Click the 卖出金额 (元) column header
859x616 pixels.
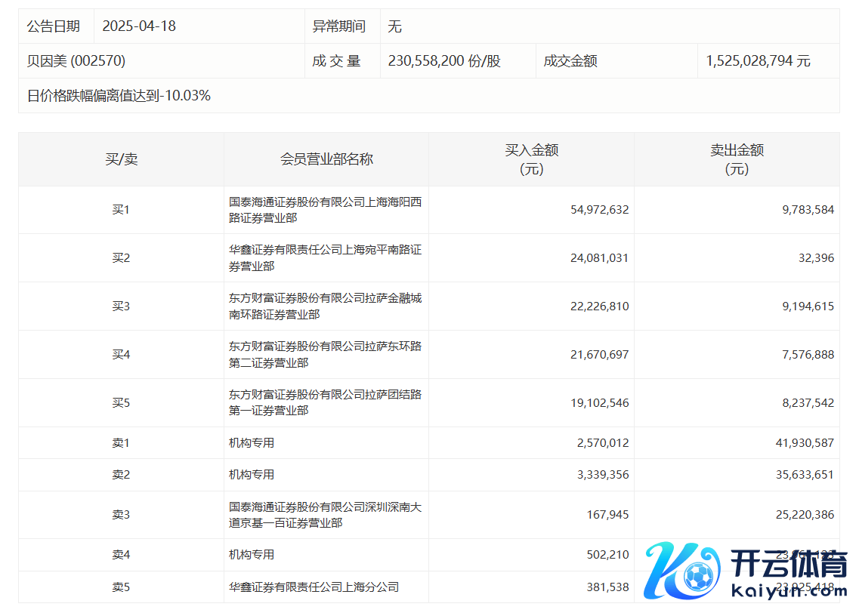pyautogui.click(x=737, y=159)
